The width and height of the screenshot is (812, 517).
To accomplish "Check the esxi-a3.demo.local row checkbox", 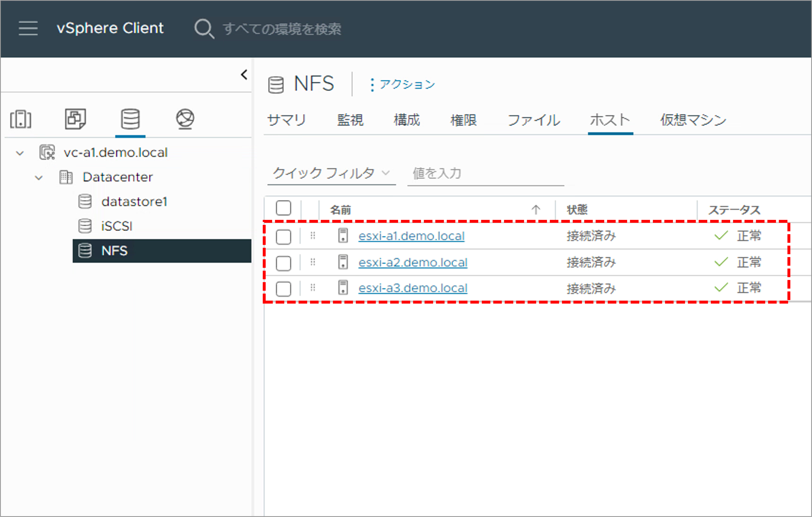I will (283, 289).
